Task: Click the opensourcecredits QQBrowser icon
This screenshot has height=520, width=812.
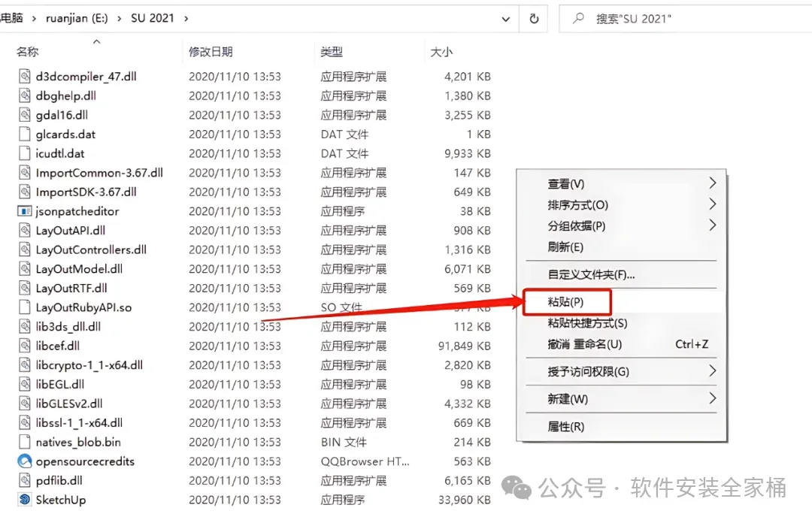Action: 24,461
